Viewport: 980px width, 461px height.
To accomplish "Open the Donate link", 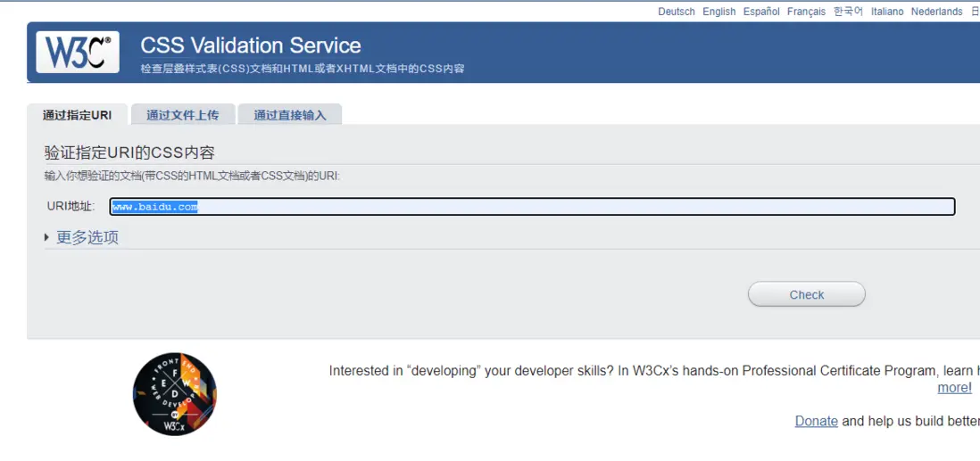I will coord(817,421).
